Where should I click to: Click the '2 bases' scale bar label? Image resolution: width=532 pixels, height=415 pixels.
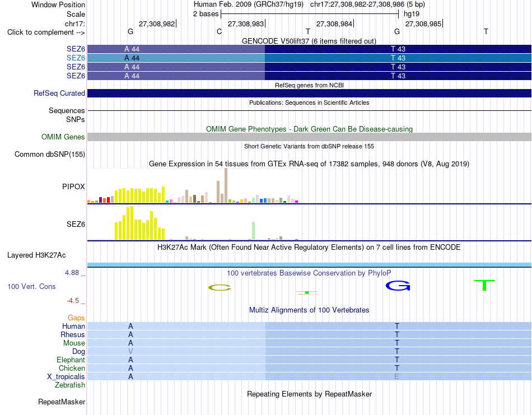click(206, 14)
